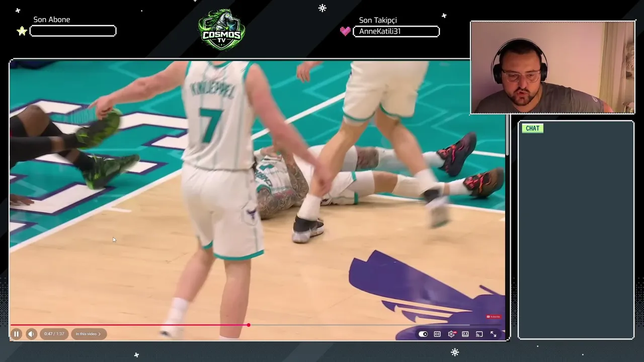Screen dimensions: 644x362
Task: Click the follower name AnneKatili31
Action: (380, 31)
